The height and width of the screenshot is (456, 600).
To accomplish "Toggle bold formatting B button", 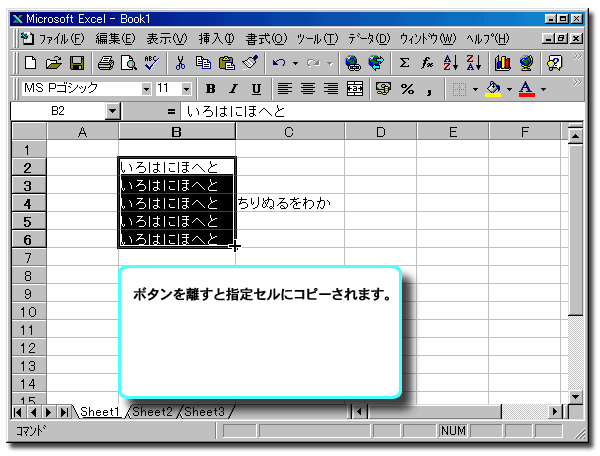I will (210, 89).
